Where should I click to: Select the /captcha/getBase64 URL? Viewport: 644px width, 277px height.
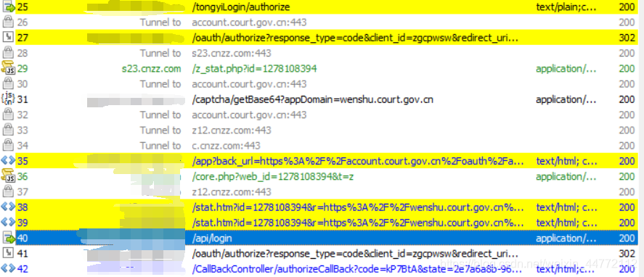[312, 99]
